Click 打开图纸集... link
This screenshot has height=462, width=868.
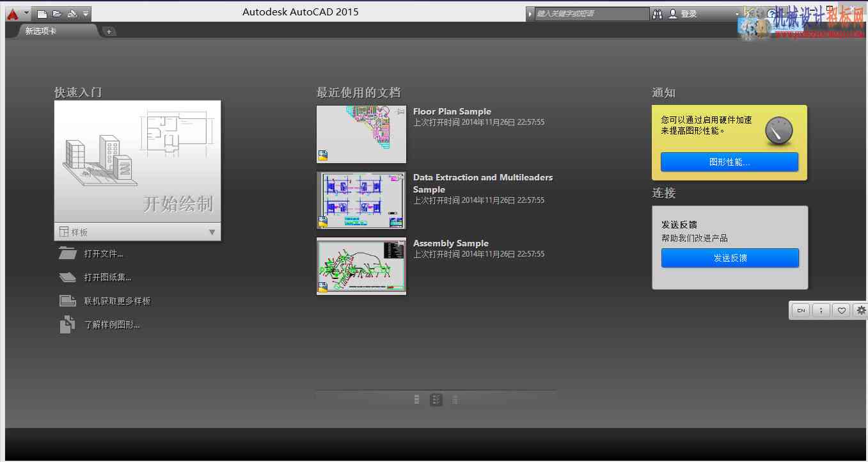[x=107, y=278]
